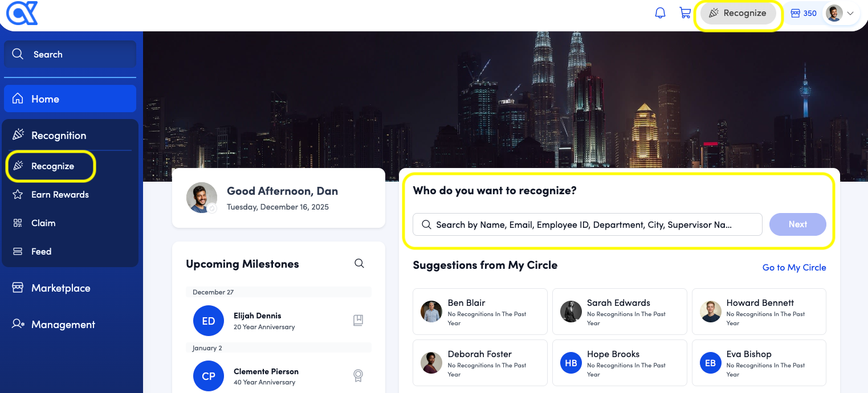
Task: Expand the Marketplace sidebar section
Action: 60,288
